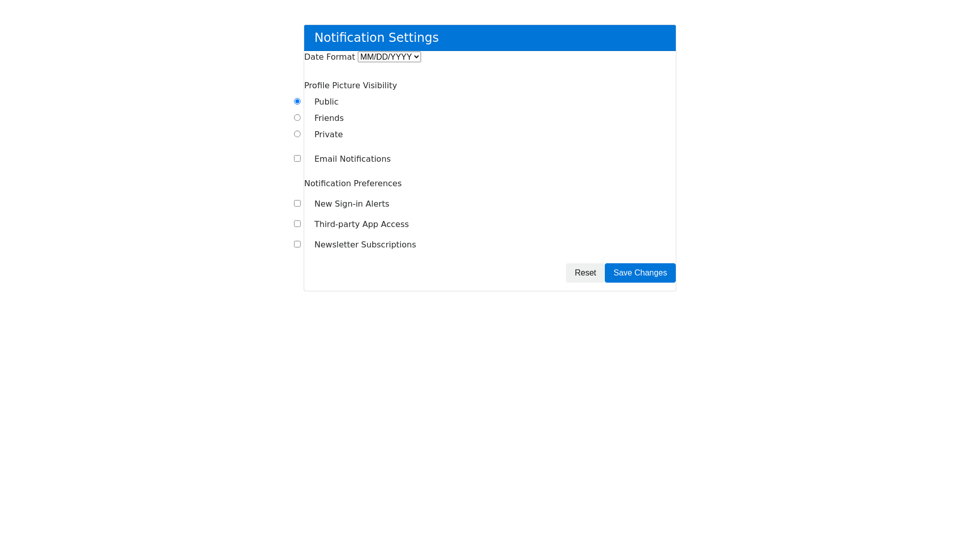The height and width of the screenshot is (551, 980).
Task: Tick the Newsletter Subscriptions checkbox
Action: [297, 244]
